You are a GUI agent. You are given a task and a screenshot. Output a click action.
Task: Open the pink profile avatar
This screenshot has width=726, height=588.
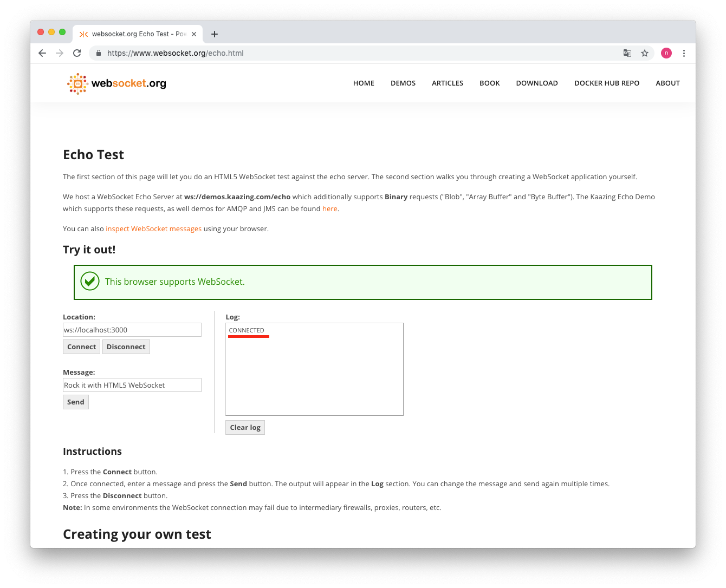click(666, 53)
